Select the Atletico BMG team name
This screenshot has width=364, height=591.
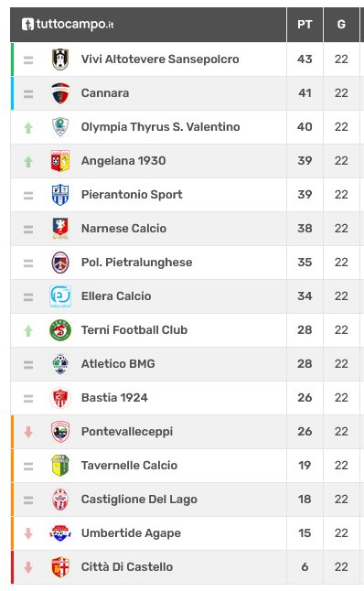pyautogui.click(x=118, y=364)
